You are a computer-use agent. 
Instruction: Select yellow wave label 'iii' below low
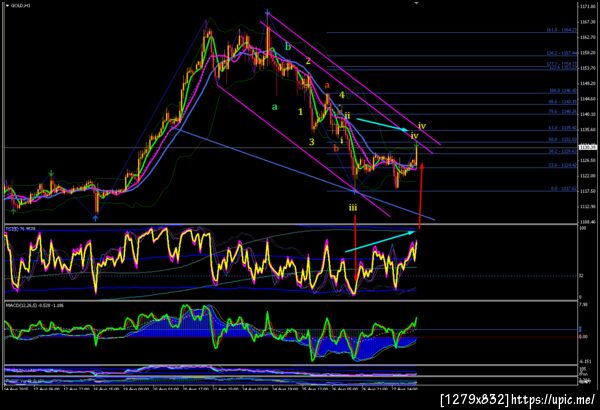[x=353, y=207]
